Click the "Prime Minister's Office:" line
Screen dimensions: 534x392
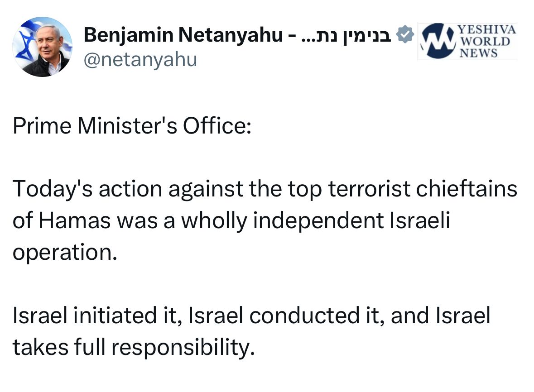pyautogui.click(x=131, y=126)
